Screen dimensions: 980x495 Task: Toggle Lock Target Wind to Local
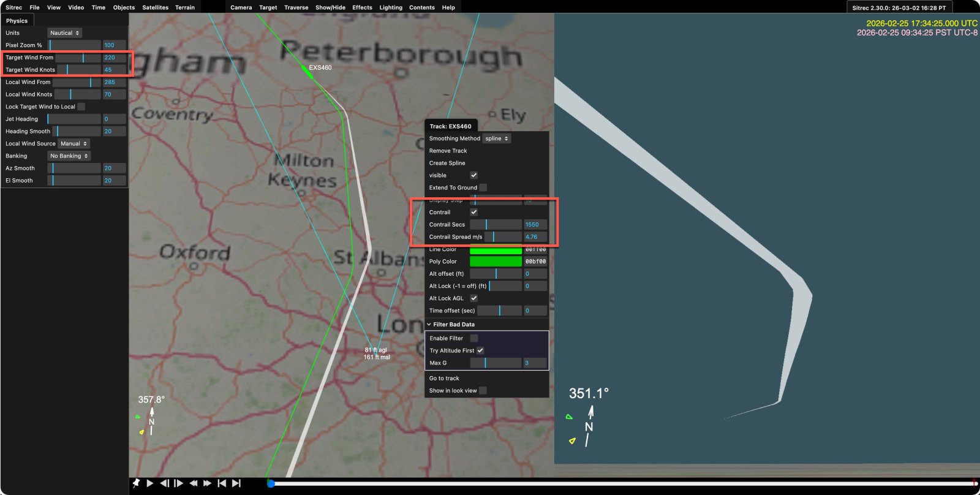pos(81,107)
